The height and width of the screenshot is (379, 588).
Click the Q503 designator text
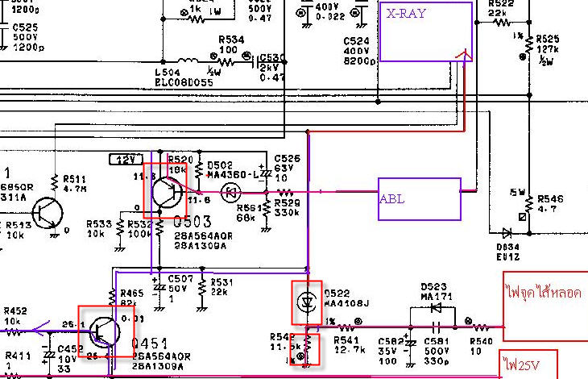(x=193, y=223)
